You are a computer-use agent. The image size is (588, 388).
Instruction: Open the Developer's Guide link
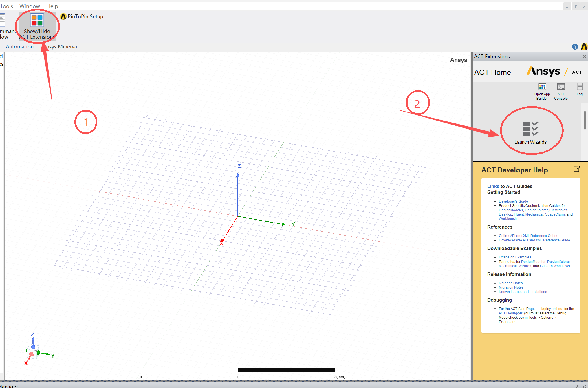(x=513, y=201)
